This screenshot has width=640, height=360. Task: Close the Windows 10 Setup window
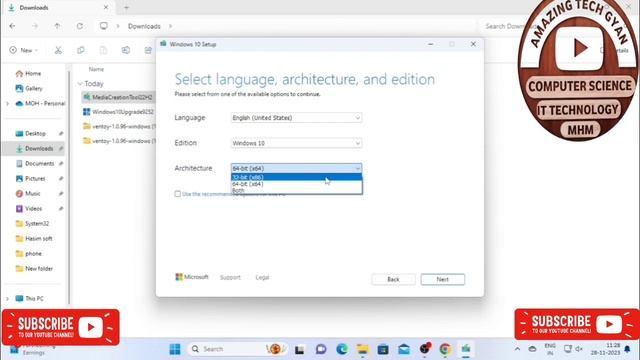(473, 44)
